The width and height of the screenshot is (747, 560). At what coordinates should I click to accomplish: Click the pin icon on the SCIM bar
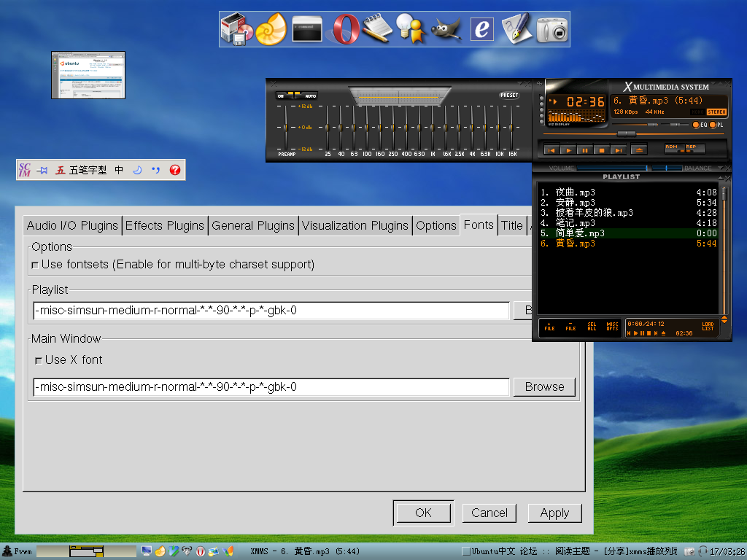[x=42, y=170]
